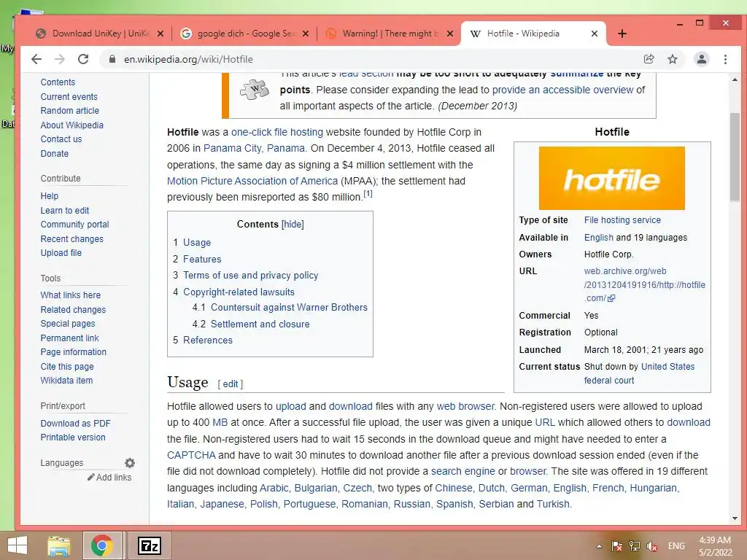
Task: Click Donate in the sidebar
Action: coord(54,153)
